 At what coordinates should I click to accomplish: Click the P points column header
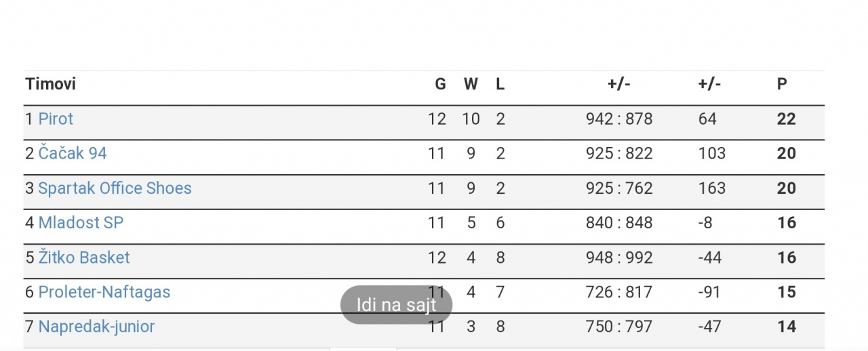(782, 84)
